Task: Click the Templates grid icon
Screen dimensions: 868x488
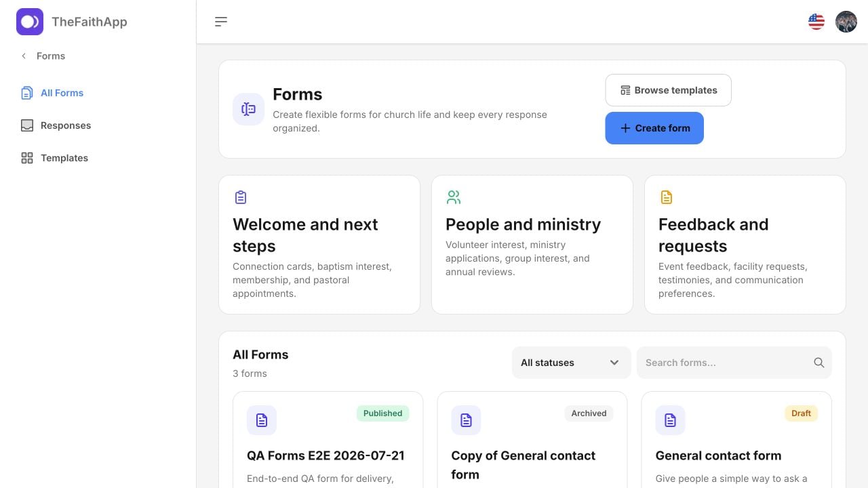Action: [x=27, y=158]
